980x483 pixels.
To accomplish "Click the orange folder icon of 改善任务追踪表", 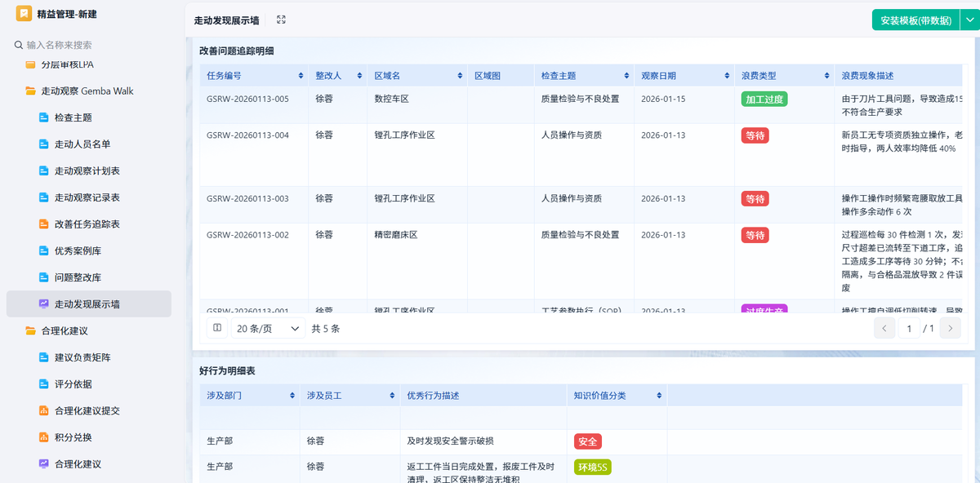I will tap(45, 224).
